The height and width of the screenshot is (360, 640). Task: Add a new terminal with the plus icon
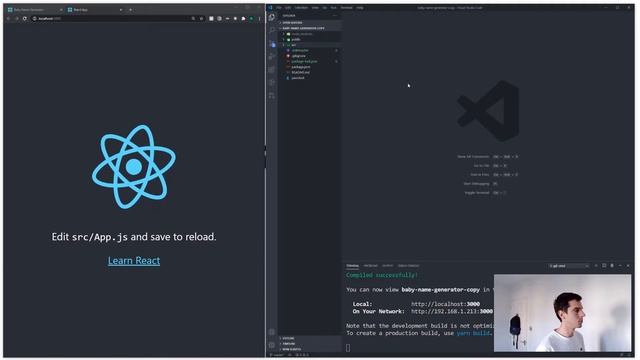[x=596, y=266]
